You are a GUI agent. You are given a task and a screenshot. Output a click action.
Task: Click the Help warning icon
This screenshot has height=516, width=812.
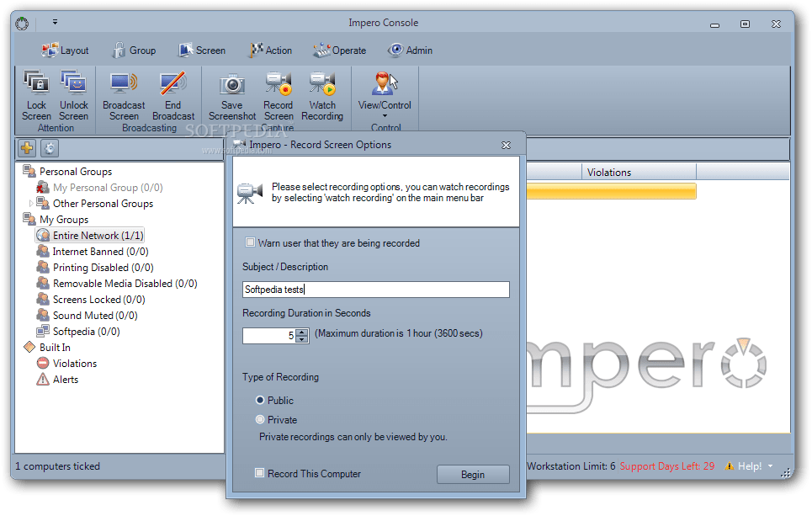point(730,465)
